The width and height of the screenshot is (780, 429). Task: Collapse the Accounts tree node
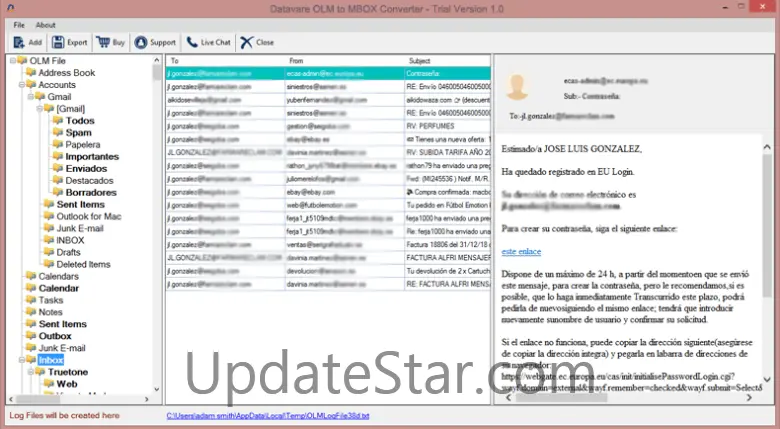tap(21, 85)
